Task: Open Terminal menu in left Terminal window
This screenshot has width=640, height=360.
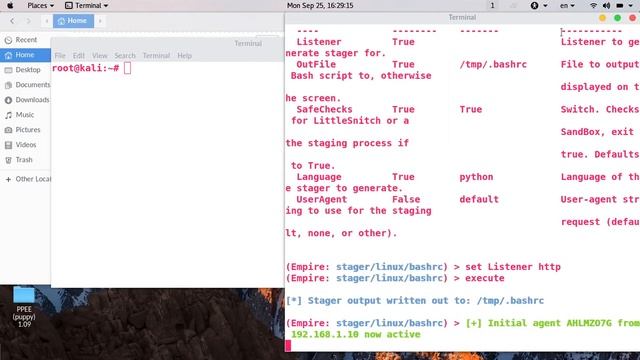Action: click(x=156, y=56)
